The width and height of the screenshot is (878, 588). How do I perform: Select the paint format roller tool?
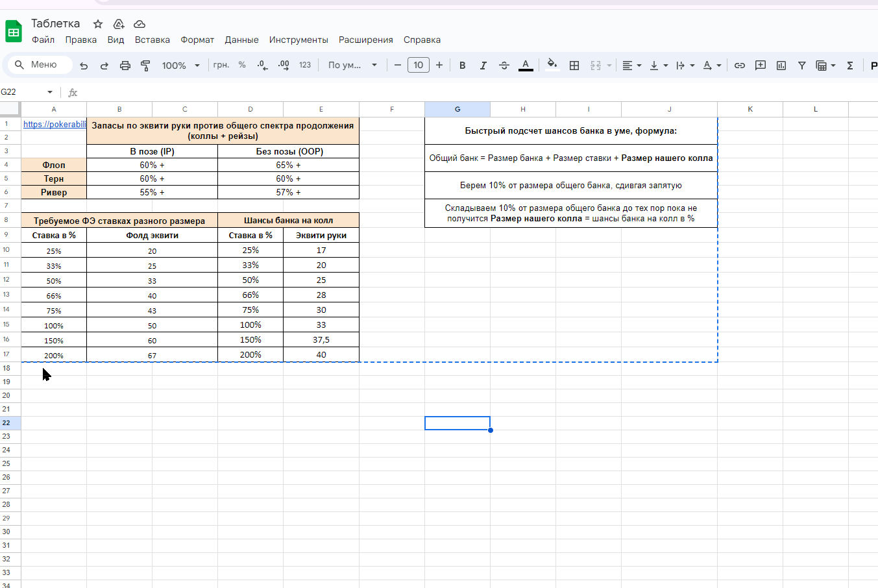[x=145, y=66]
